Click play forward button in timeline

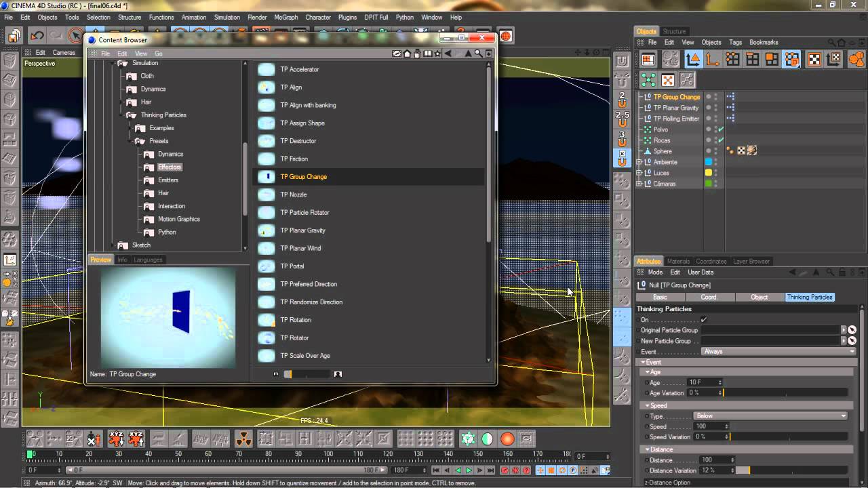coord(469,470)
